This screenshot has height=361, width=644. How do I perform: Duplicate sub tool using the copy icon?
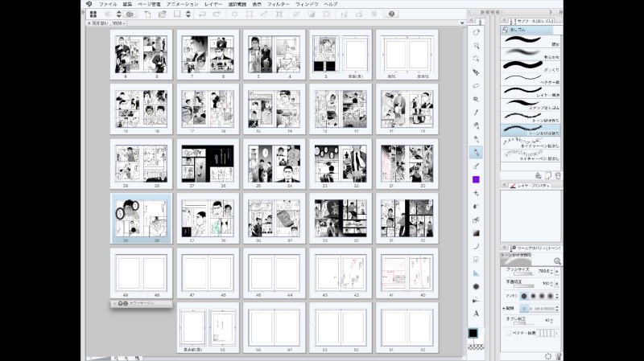548,175
